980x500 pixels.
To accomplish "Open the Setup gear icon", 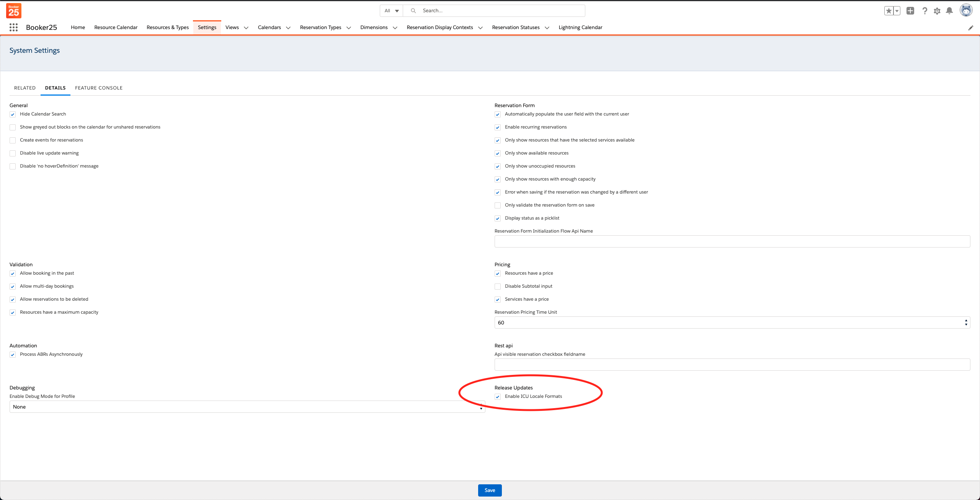I will [x=937, y=11].
